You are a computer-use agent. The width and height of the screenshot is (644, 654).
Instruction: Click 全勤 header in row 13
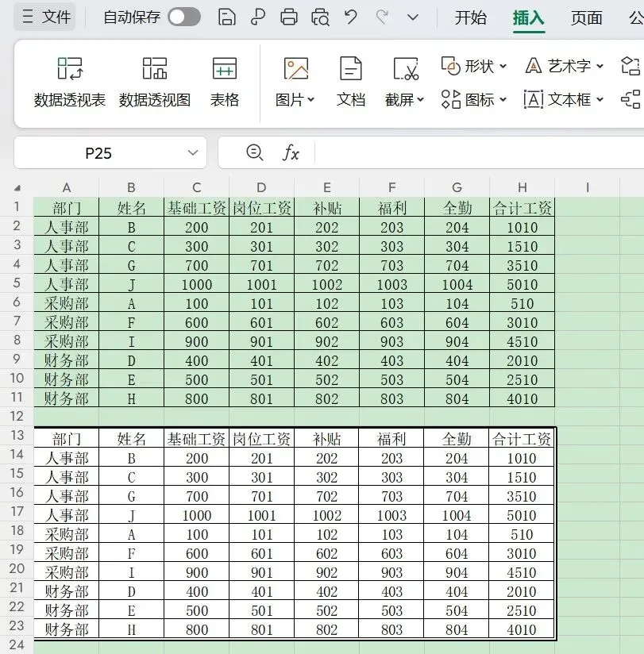[457, 438]
